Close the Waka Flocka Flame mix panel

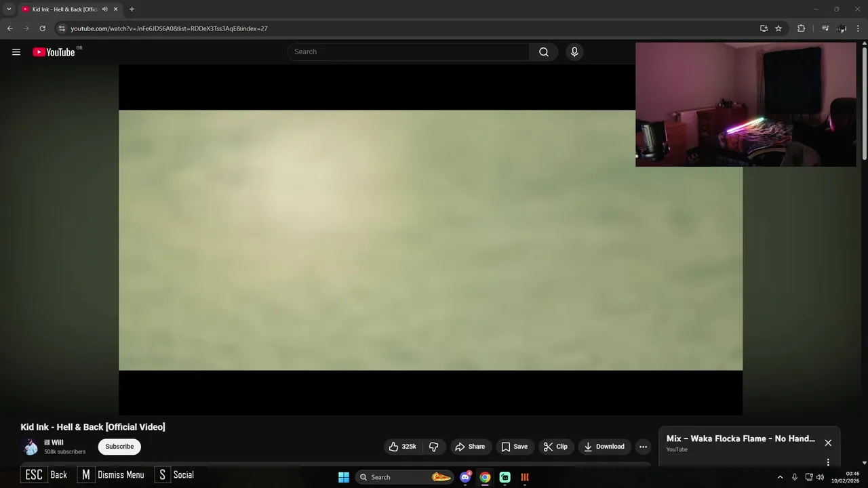(828, 443)
